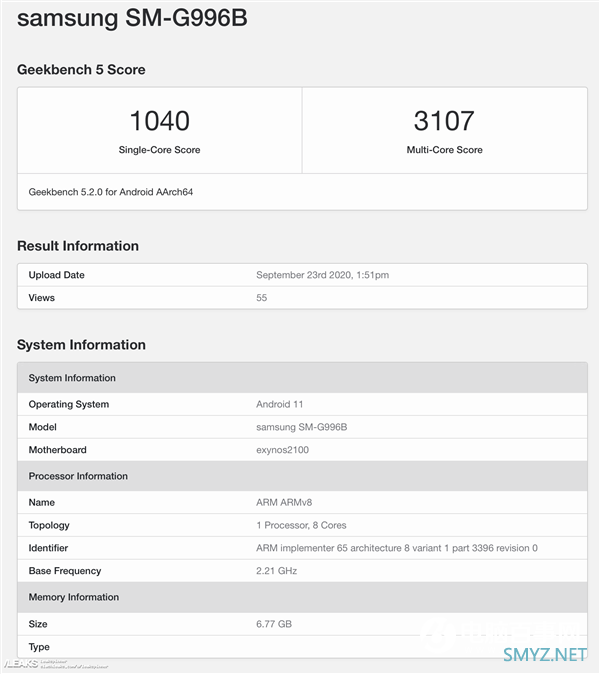Viewport: 600px width, 674px height.
Task: Click the Views label
Action: (41, 298)
